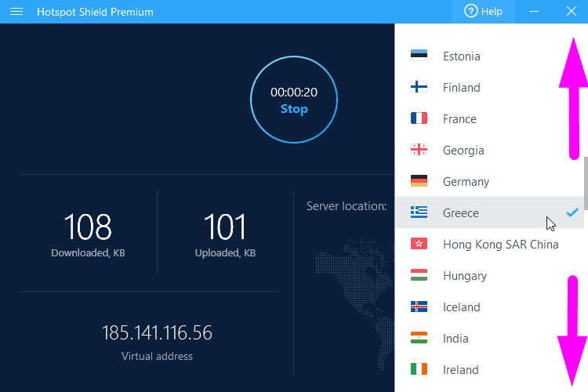Select Finland as server location
Screen dimensions: 588x392
[x=489, y=87]
